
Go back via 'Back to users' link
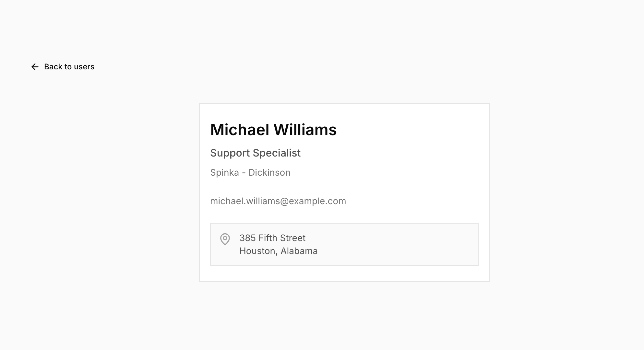69,67
